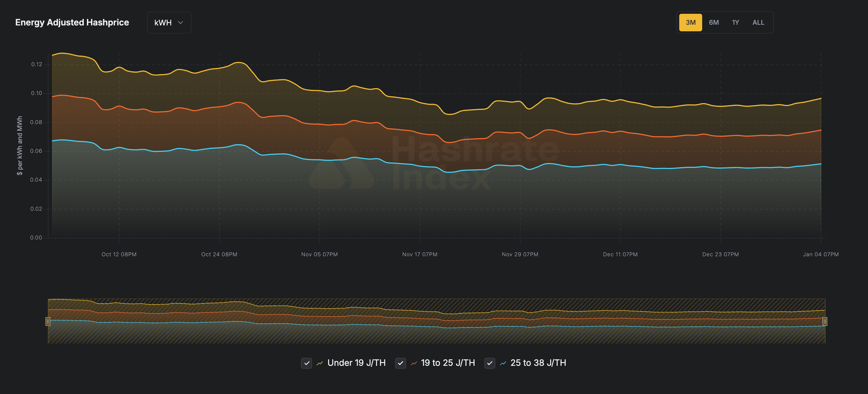868x394 pixels.
Task: Click the Hashrate Index watermark triangle logo
Action: [341, 165]
